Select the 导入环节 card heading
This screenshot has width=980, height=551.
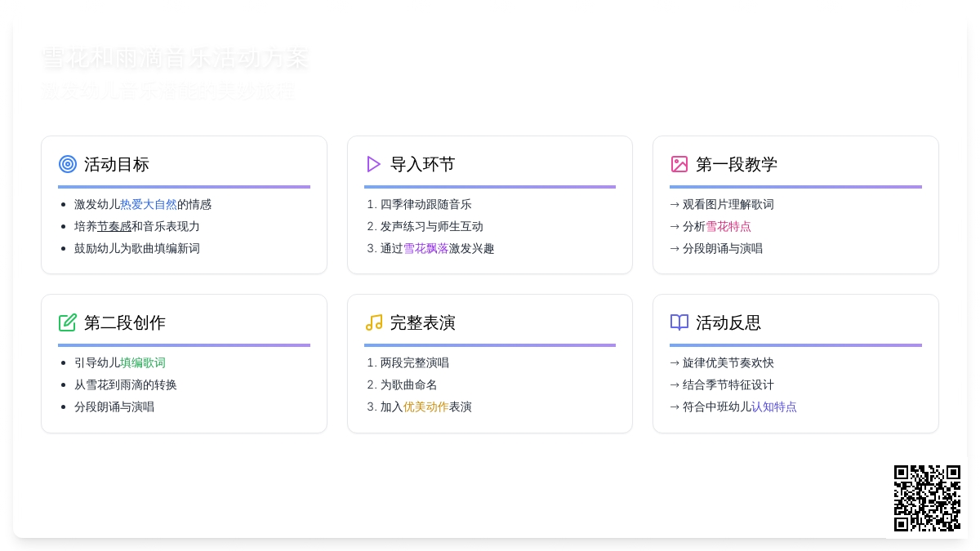click(x=423, y=164)
